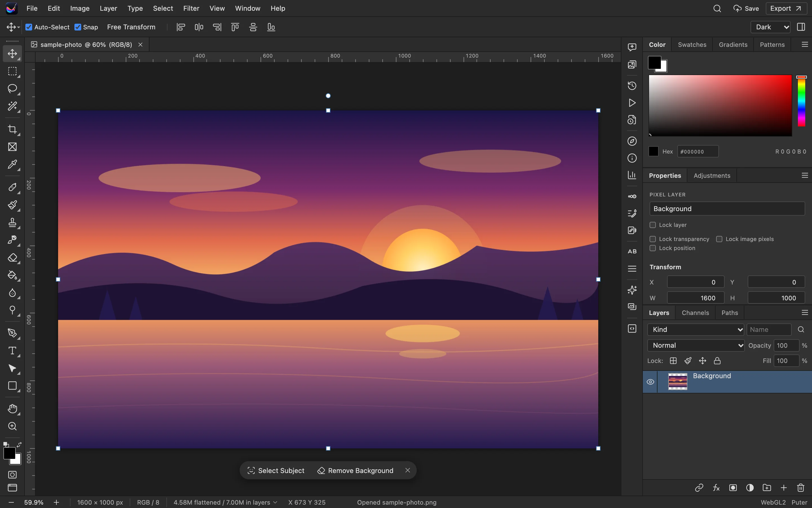Switch to the Swatches tab
The image size is (812, 508).
pos(692,45)
